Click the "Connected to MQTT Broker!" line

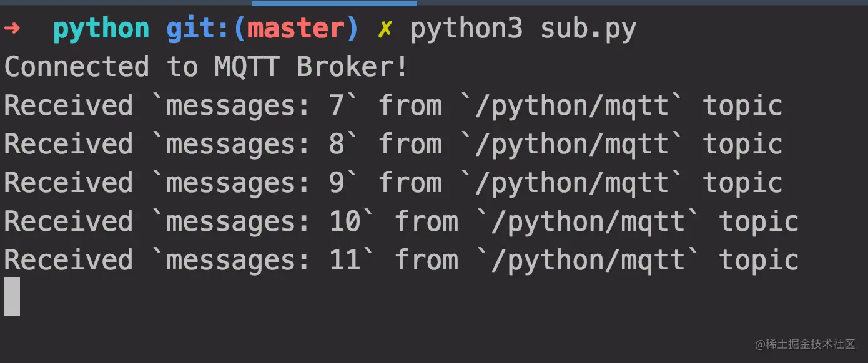tap(206, 67)
